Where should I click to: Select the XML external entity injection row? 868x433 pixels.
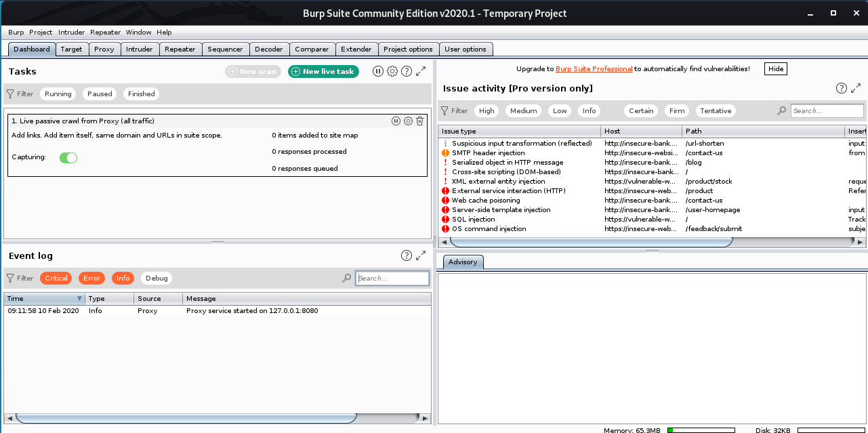652,182
